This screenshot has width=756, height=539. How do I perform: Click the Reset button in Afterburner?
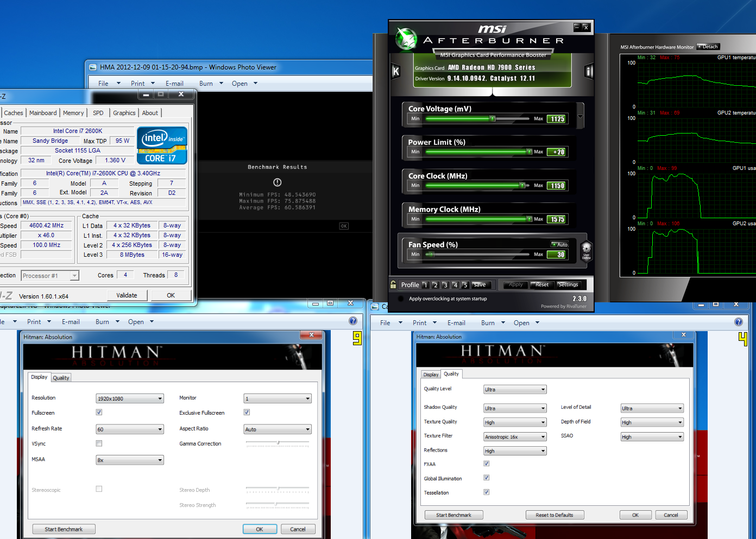[x=541, y=284]
